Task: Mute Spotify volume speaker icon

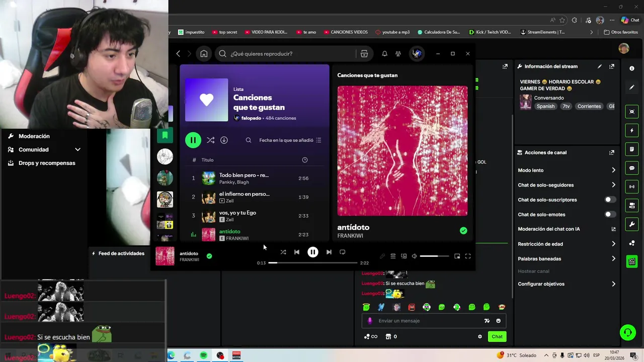Action: [x=414, y=256]
